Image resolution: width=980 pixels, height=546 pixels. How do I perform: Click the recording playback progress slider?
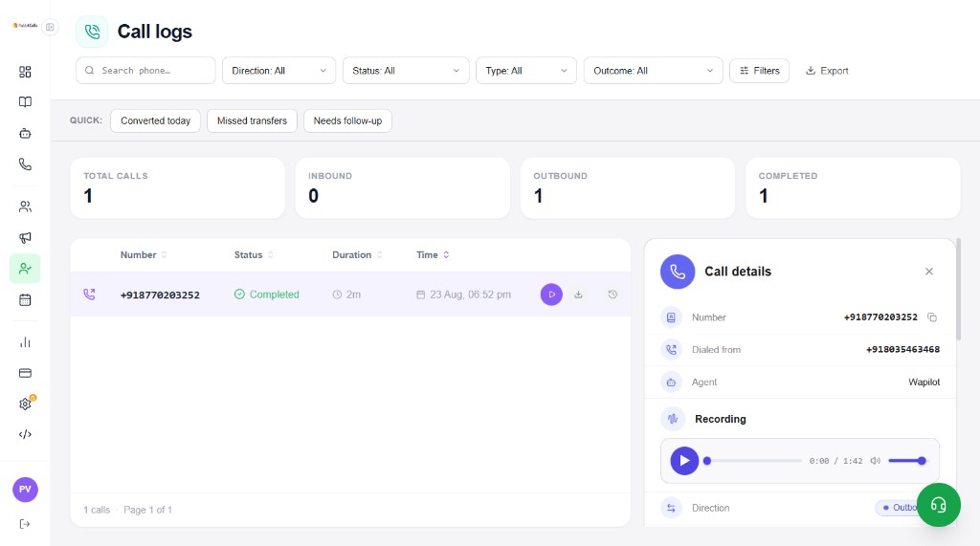[754, 461]
